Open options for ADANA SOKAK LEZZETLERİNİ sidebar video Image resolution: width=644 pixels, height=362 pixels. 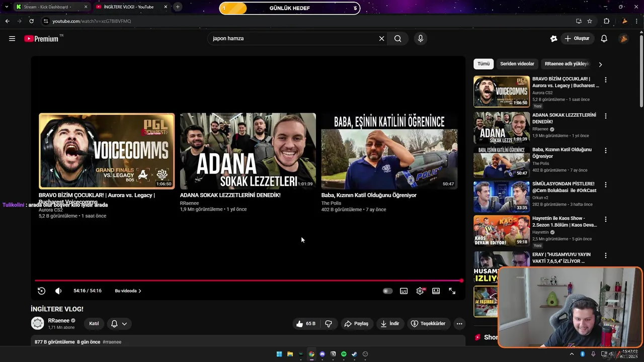click(x=606, y=116)
